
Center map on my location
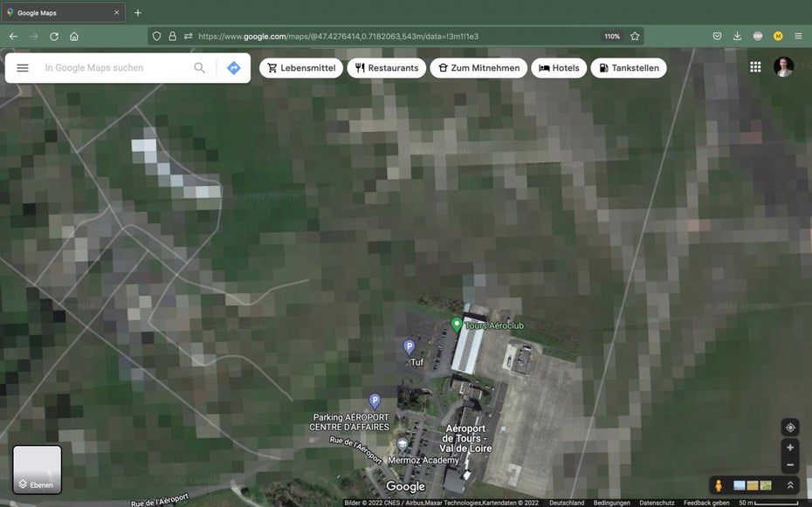(x=790, y=428)
